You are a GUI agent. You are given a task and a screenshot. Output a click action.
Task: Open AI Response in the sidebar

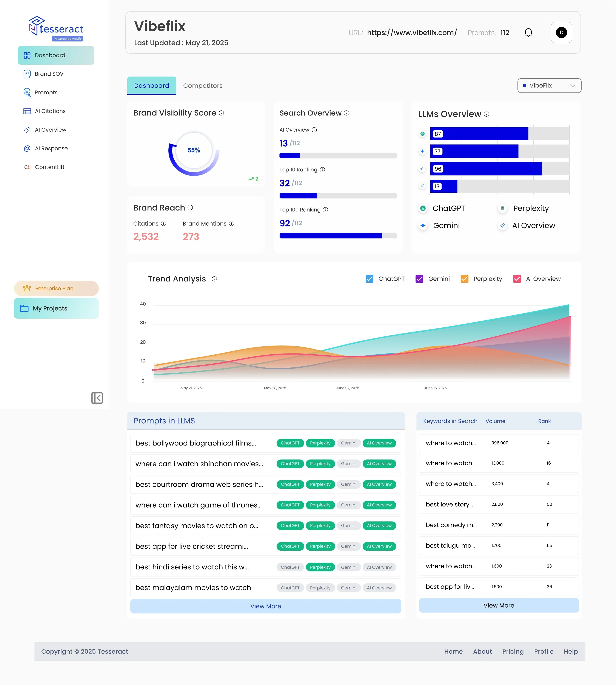pos(45,148)
